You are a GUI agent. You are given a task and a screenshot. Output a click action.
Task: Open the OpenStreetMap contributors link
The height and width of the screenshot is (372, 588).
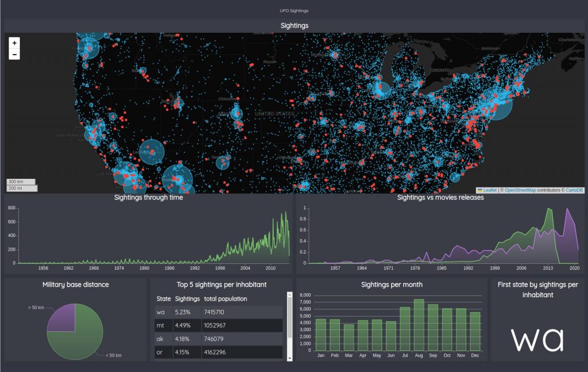click(520, 190)
